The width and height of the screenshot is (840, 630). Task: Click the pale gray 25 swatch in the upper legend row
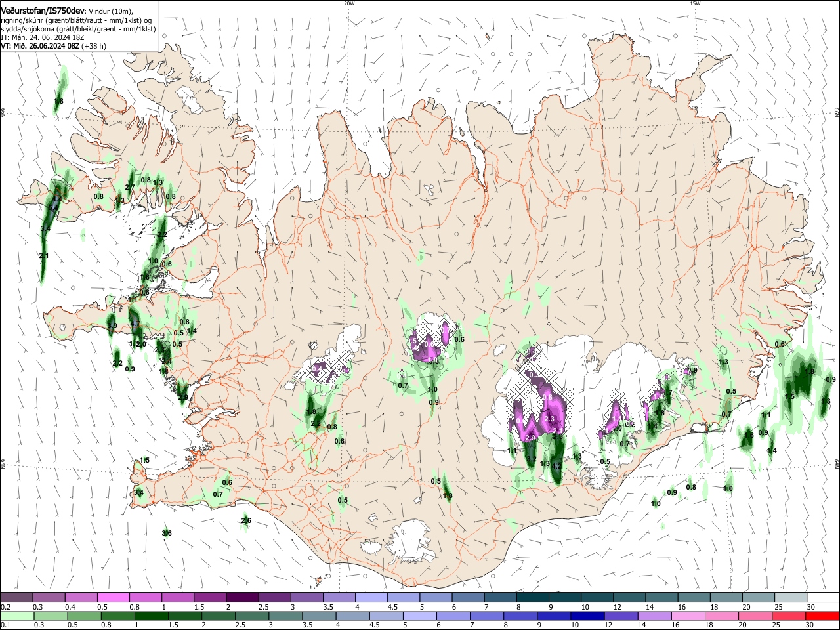coord(792,597)
